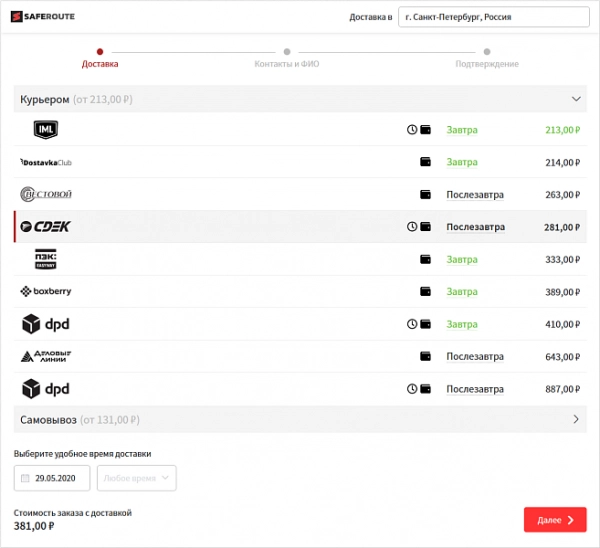The image size is (600, 548).
Task: Click the wallet icon in the IML row
Action: coord(426,130)
